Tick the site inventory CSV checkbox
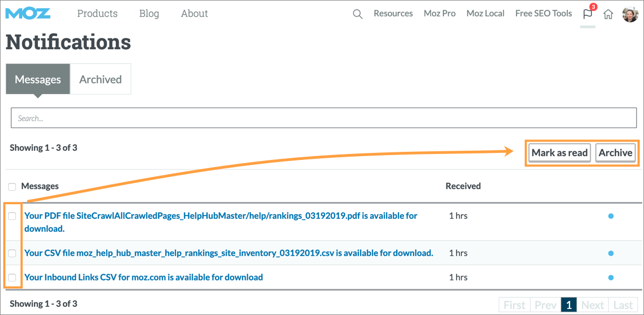644x315 pixels. [x=12, y=253]
